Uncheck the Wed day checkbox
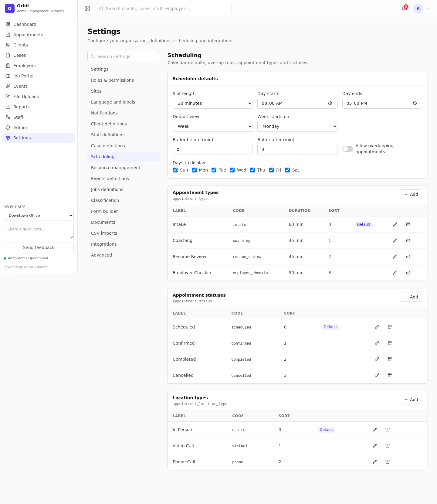This screenshot has width=437, height=504. pyautogui.click(x=232, y=170)
